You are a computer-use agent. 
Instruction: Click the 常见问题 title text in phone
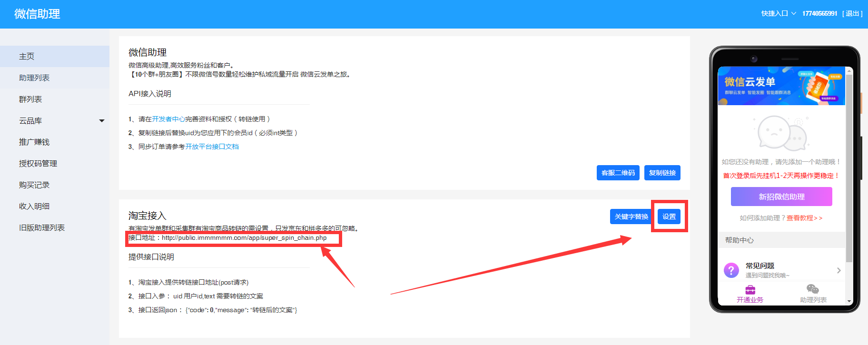tap(760, 266)
